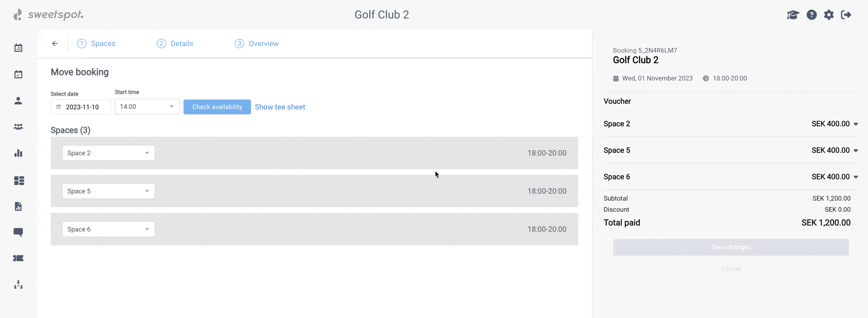Click the back arrow next to Spaces
The image size is (868, 318).
pyautogui.click(x=55, y=43)
